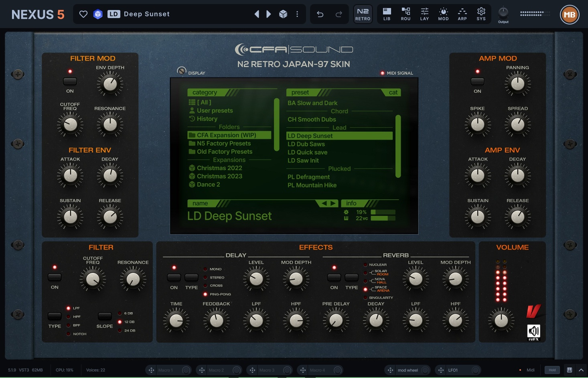Screen dimensions: 588x378
Task: Open the LIB library tab
Action: [x=387, y=14]
